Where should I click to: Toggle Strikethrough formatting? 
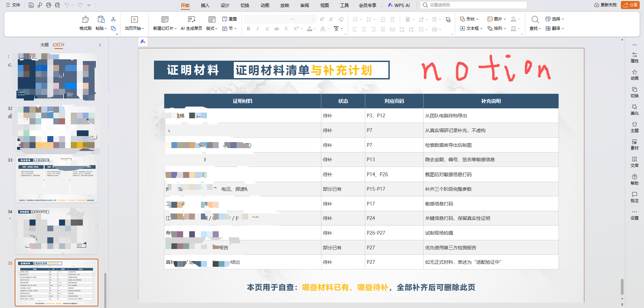[x=276, y=28]
